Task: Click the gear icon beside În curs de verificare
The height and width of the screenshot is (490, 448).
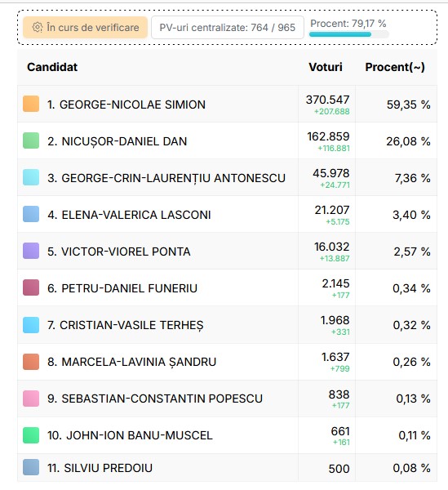Action: (38, 28)
